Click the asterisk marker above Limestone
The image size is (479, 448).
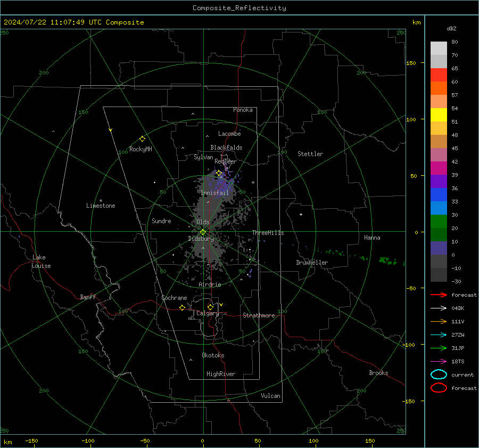(101, 201)
